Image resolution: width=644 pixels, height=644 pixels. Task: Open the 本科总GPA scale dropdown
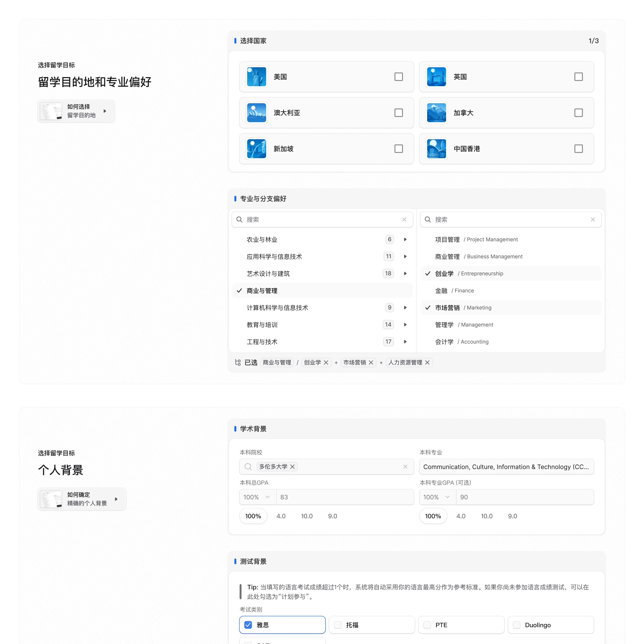point(257,497)
